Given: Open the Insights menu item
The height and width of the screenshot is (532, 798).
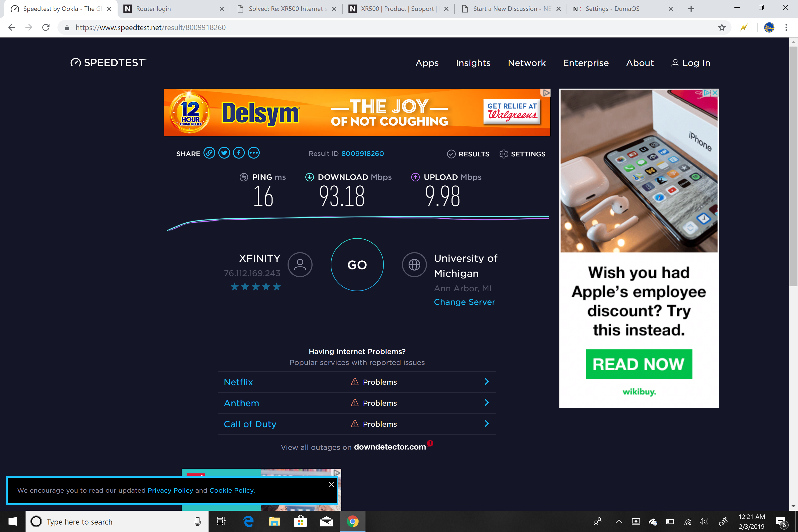Looking at the screenshot, I should point(473,63).
